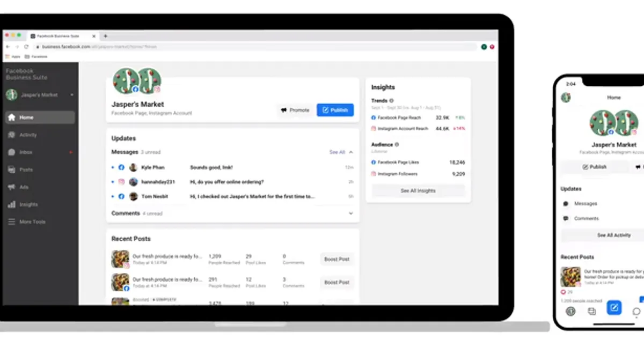Tap the posts tab icon on phone
644x362 pixels.
point(592,311)
